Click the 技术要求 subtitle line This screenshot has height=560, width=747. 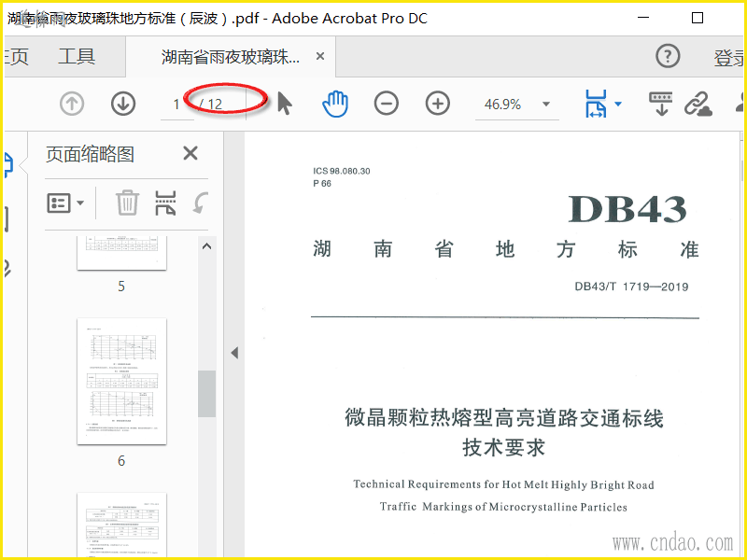pos(503,447)
